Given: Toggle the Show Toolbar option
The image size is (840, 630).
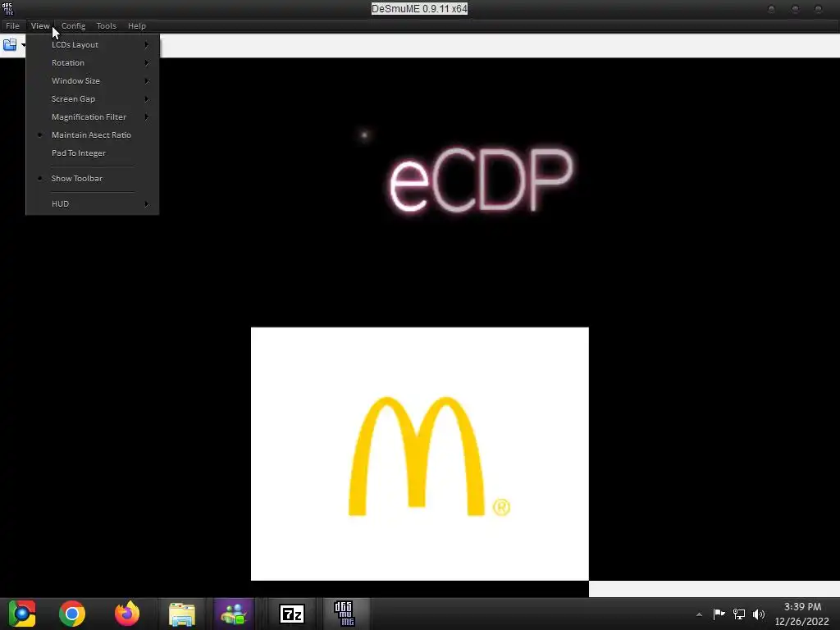Looking at the screenshot, I should click(92, 178).
